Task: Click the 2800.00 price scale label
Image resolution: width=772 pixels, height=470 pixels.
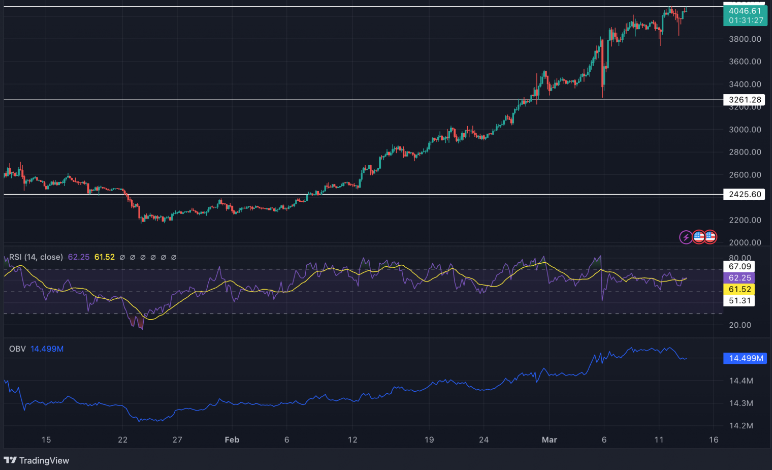Action: coord(745,152)
